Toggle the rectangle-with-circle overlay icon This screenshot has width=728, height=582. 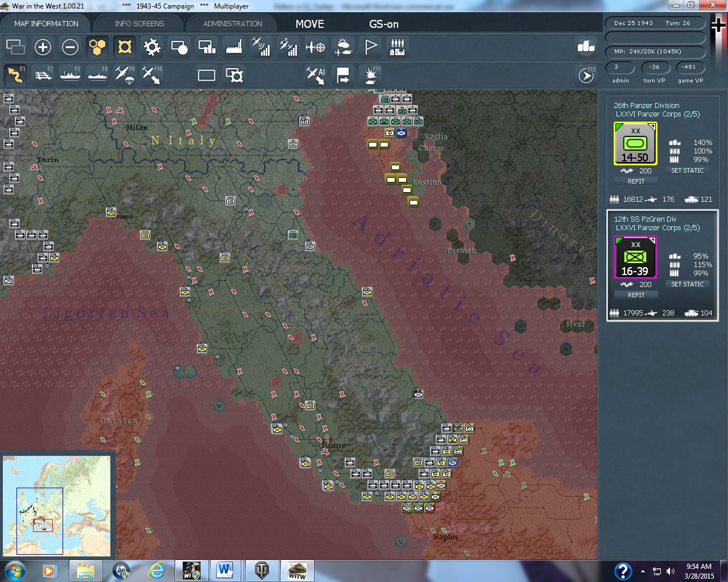179,47
